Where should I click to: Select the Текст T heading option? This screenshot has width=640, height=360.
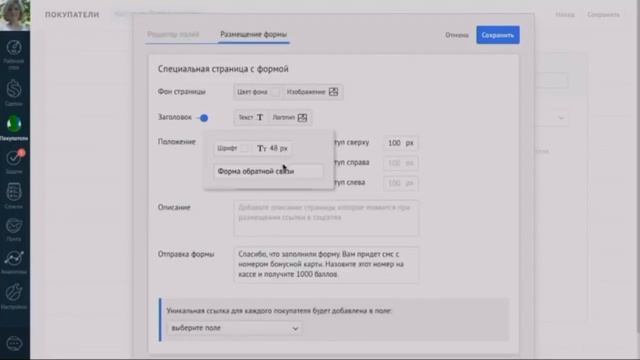251,118
